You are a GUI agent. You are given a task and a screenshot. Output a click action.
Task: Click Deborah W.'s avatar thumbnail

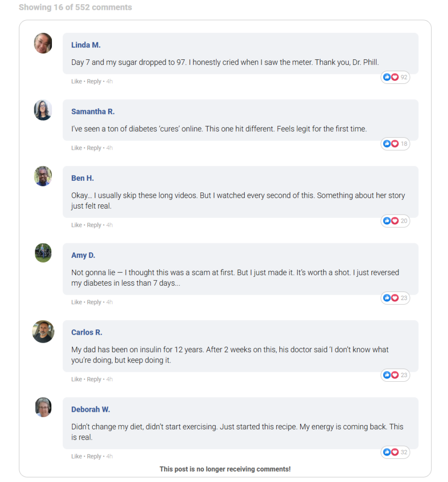coord(43,407)
